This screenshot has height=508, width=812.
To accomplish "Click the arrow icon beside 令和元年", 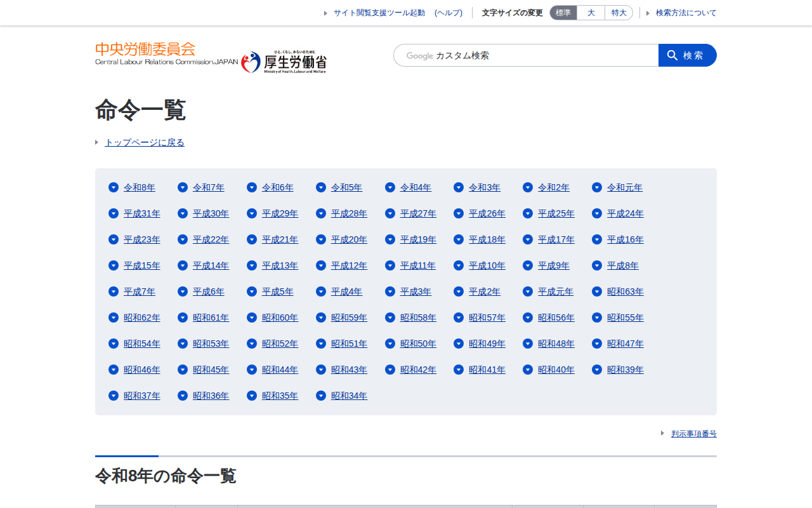I will (597, 187).
